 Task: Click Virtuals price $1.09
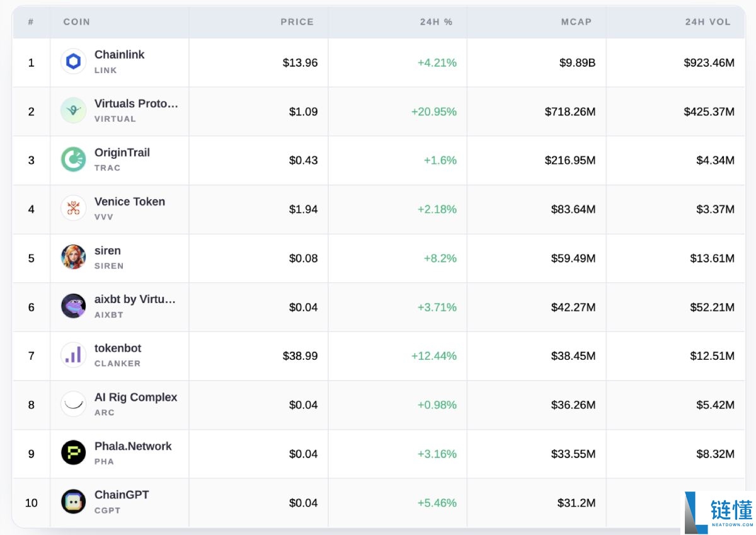tap(304, 112)
